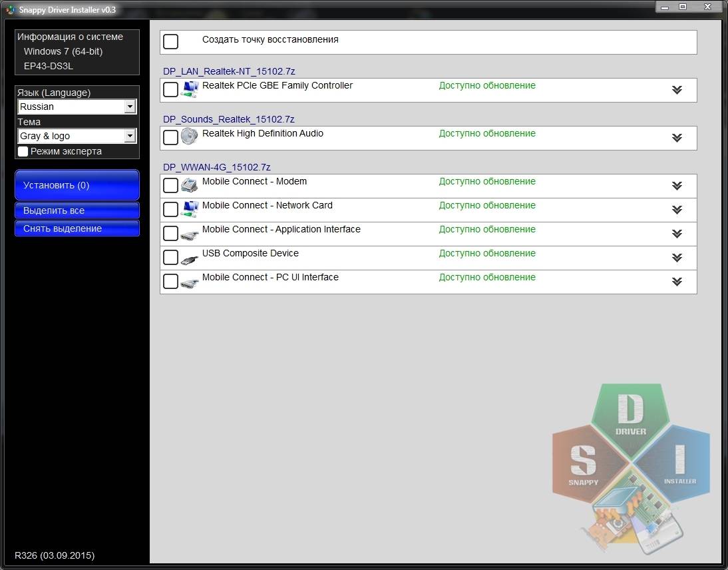
Task: Click the Установить (0) install button
Action: point(77,185)
